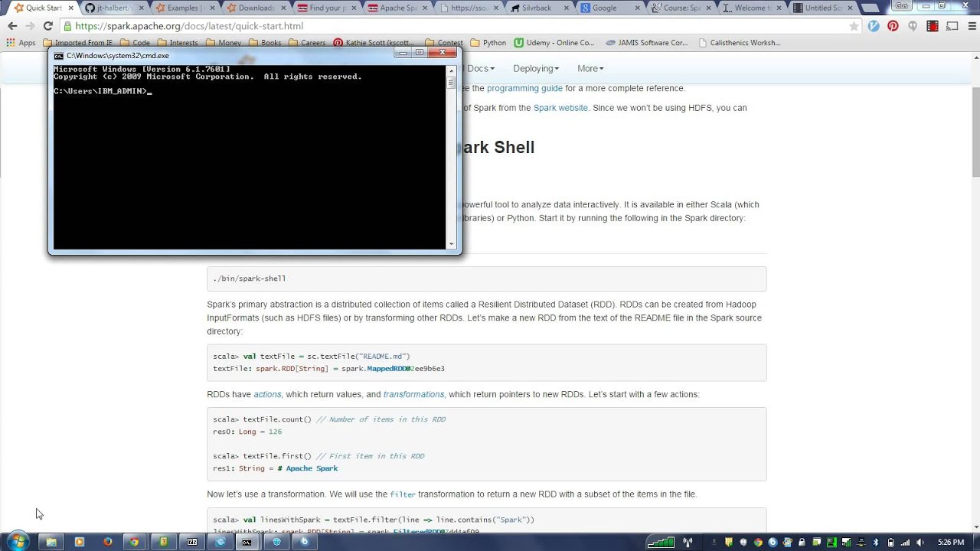980x551 pixels.
Task: Open the More dropdown in Spark navbar
Action: (x=590, y=68)
